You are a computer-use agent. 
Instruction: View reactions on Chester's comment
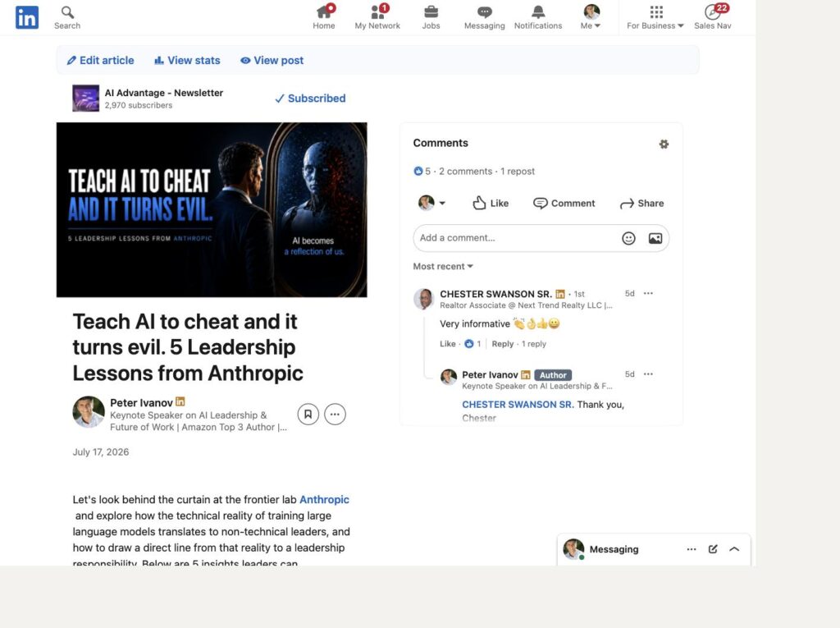[472, 344]
